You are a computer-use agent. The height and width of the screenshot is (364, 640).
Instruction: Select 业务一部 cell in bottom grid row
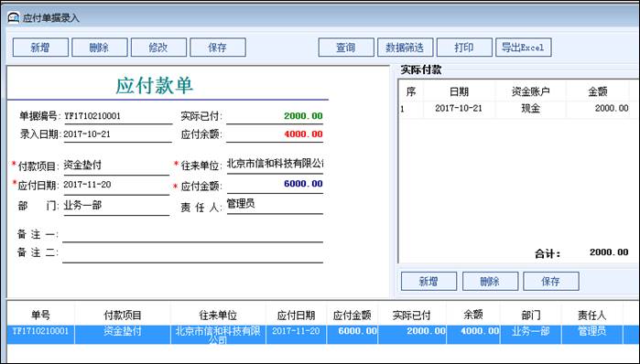[531, 335]
